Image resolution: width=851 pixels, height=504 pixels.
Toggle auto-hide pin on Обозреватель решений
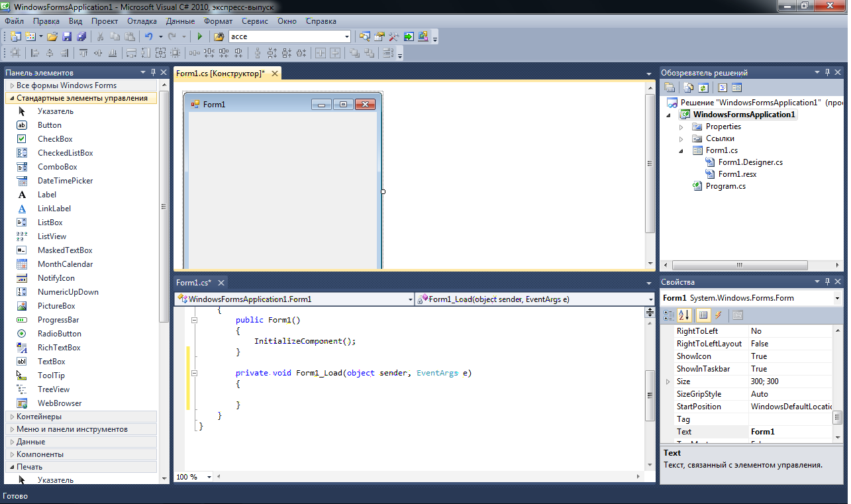click(x=827, y=73)
